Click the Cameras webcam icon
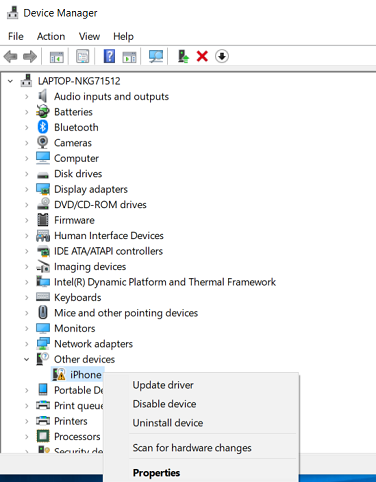The image size is (376, 482). coord(42,143)
